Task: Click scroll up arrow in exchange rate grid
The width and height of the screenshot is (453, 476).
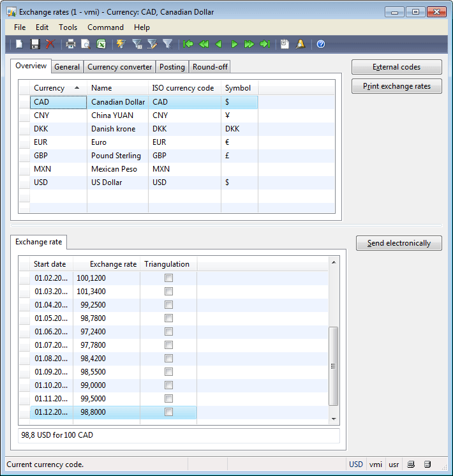Action: click(x=334, y=262)
